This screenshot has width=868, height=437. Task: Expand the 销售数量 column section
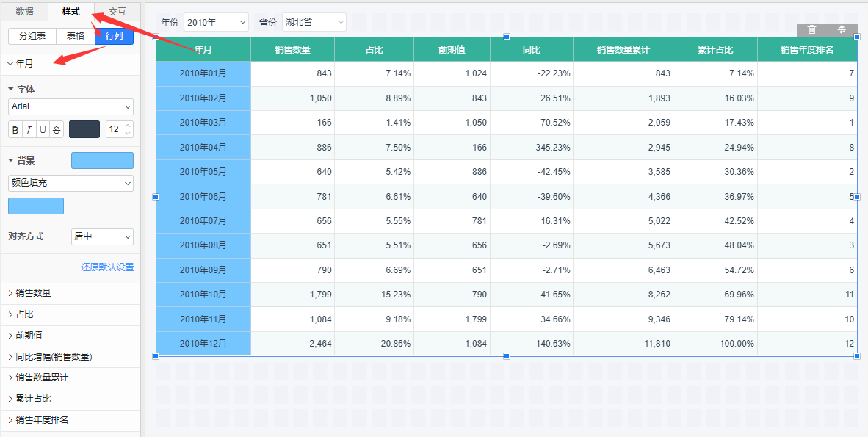coord(33,293)
